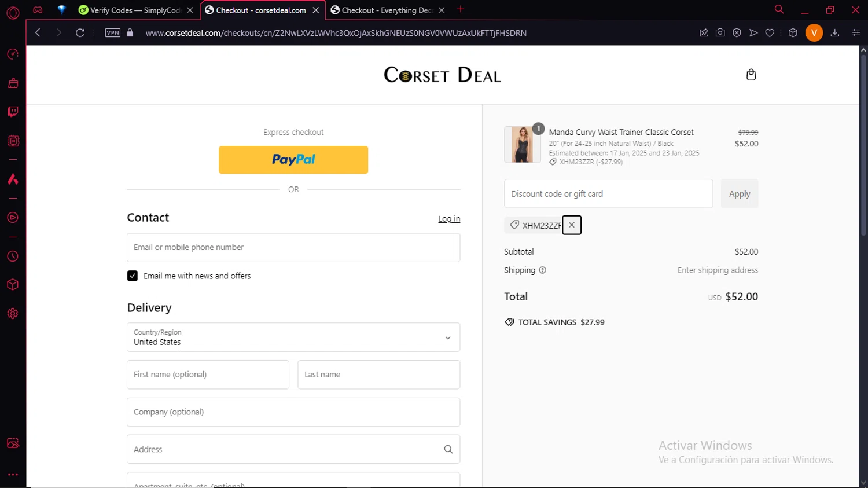This screenshot has width=868, height=488.
Task: Click the Apply discount button
Action: pyautogui.click(x=740, y=194)
